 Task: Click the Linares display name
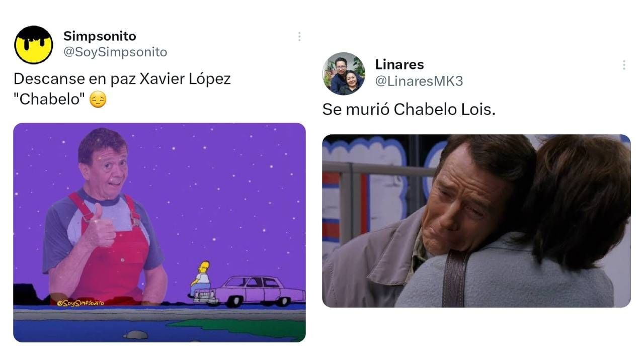[x=399, y=64]
